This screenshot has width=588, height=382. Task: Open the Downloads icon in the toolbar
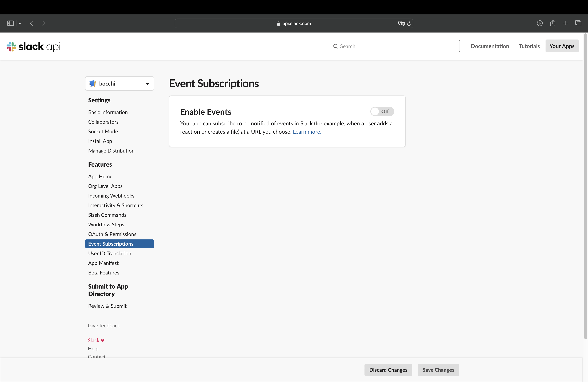[x=540, y=23]
